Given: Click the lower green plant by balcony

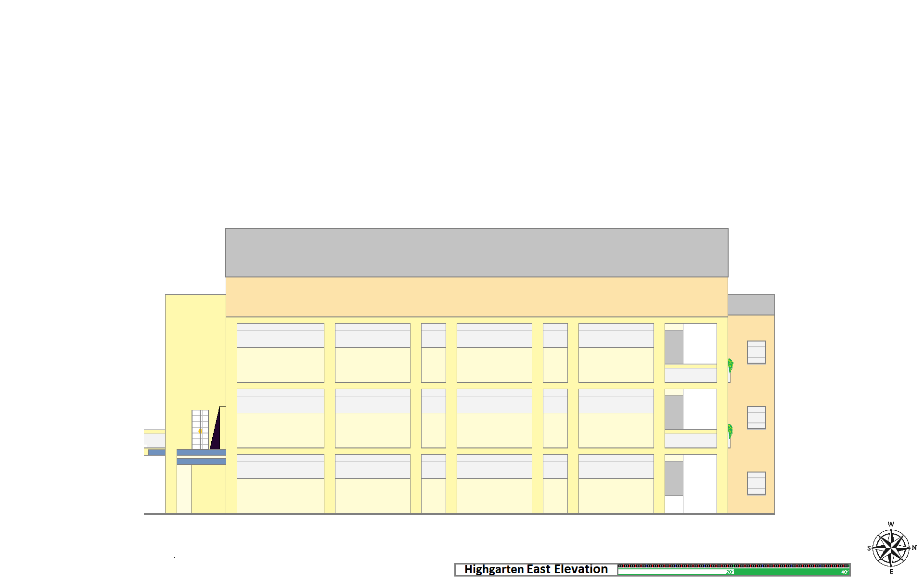Looking at the screenshot, I should point(730,430).
